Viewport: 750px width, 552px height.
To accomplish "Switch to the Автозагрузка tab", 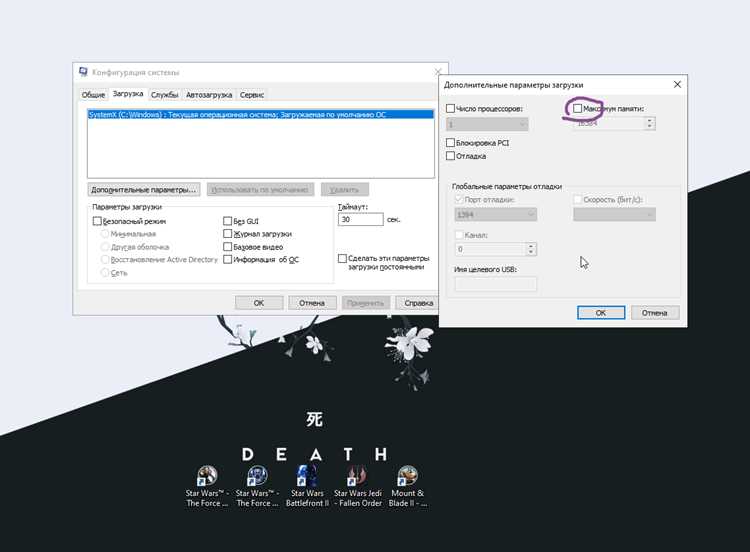I will (x=209, y=95).
